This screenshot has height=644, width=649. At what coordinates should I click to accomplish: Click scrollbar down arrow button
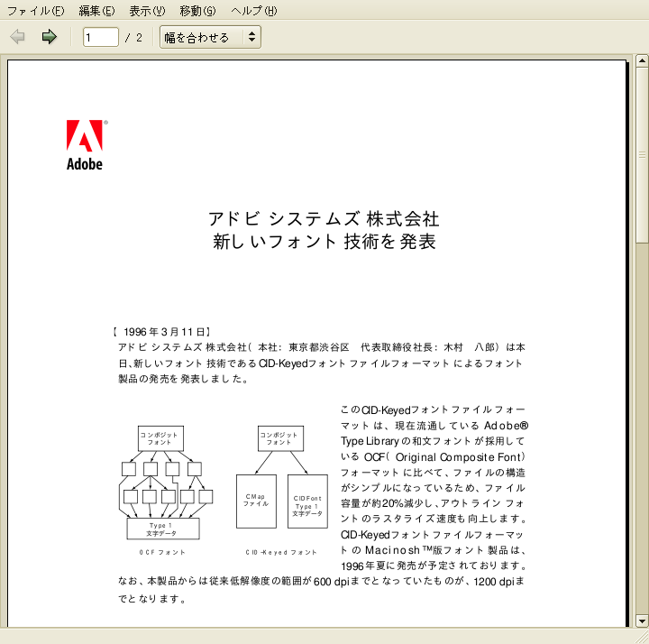[x=641, y=620]
